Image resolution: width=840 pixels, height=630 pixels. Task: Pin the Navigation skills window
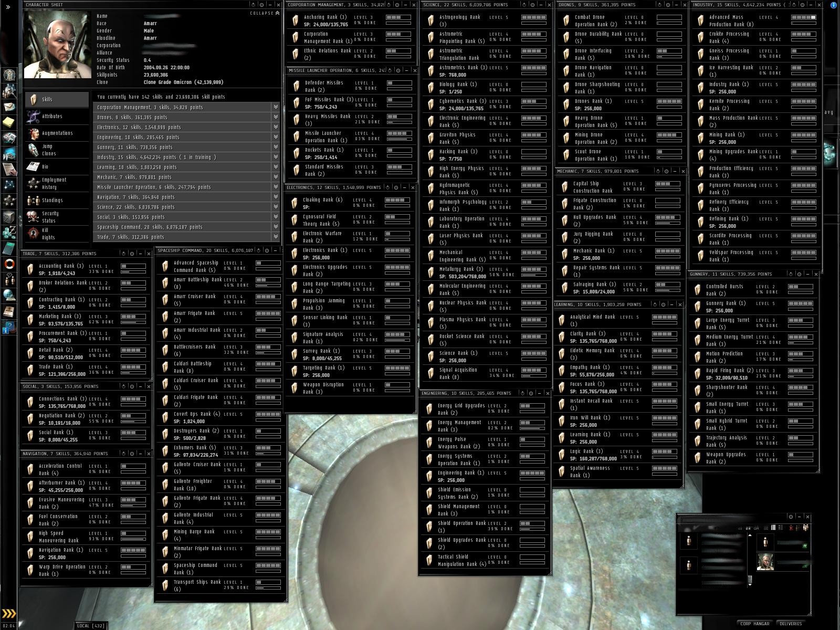pos(132,454)
